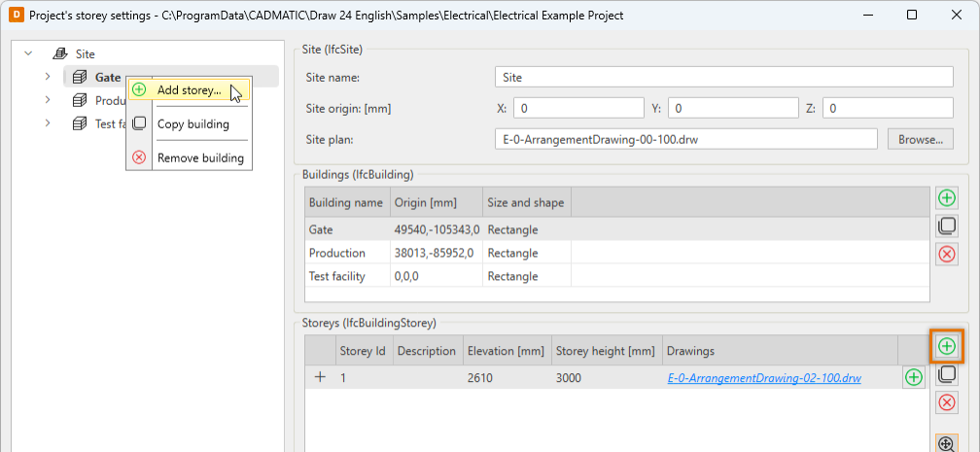Expand the Test facility tree node
Screen dimensions: 980x452
[47, 123]
